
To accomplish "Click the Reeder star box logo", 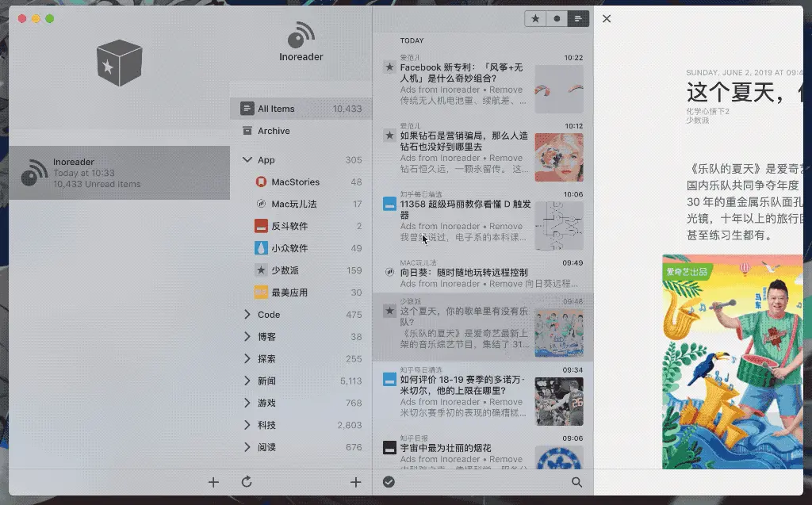I will point(120,63).
